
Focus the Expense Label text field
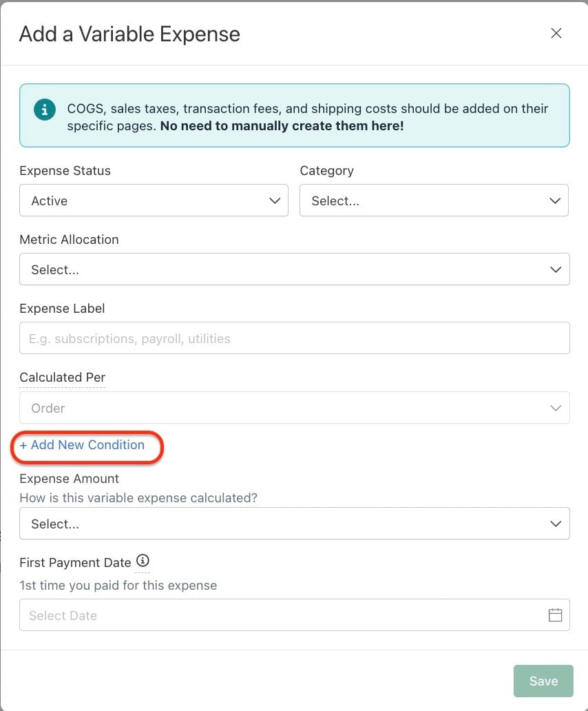point(295,338)
